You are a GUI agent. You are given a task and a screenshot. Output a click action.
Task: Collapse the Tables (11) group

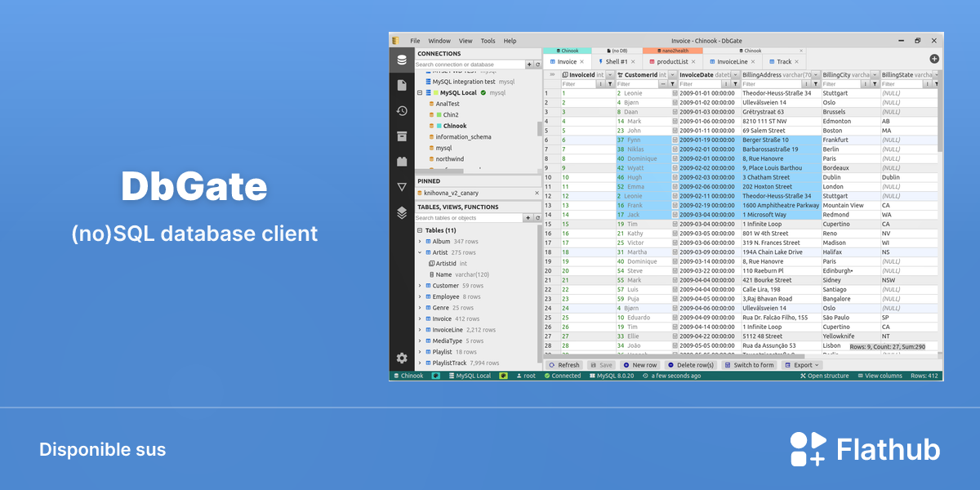pos(419,230)
